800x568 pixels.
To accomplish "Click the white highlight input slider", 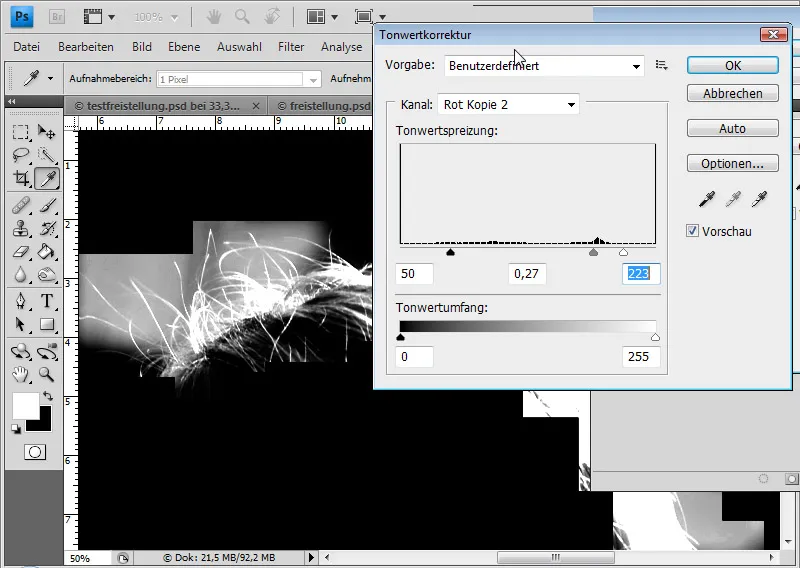I will point(623,252).
